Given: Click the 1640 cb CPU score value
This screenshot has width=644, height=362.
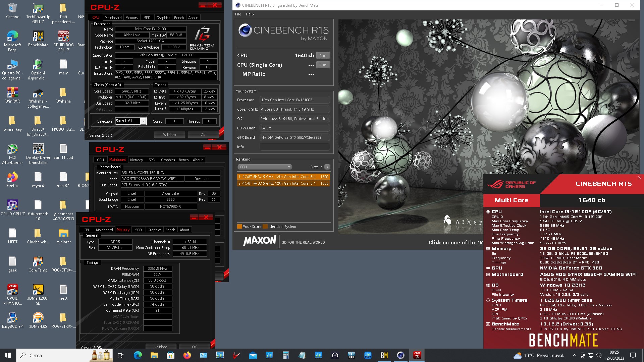Looking at the screenshot, I should point(304,56).
